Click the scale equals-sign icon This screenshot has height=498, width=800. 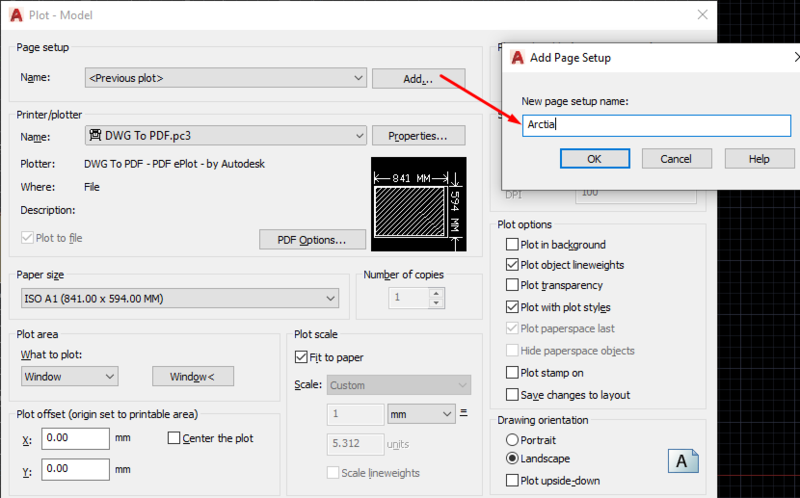click(463, 412)
